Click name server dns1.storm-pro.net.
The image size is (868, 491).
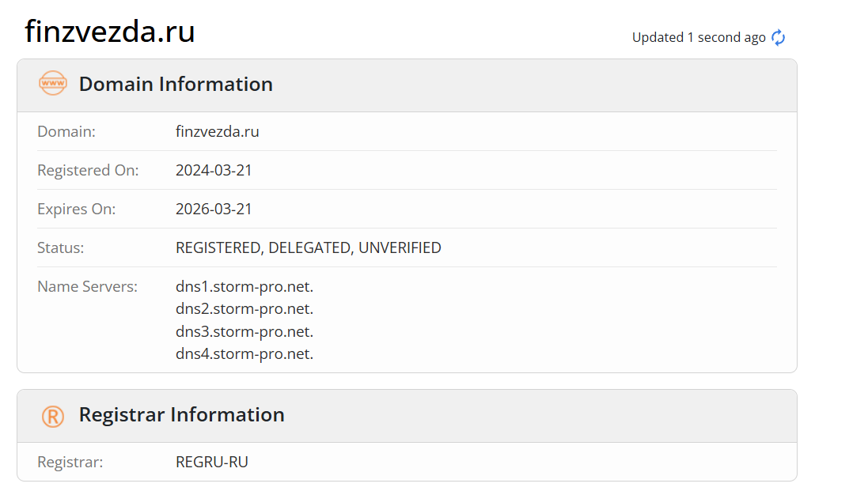point(244,286)
